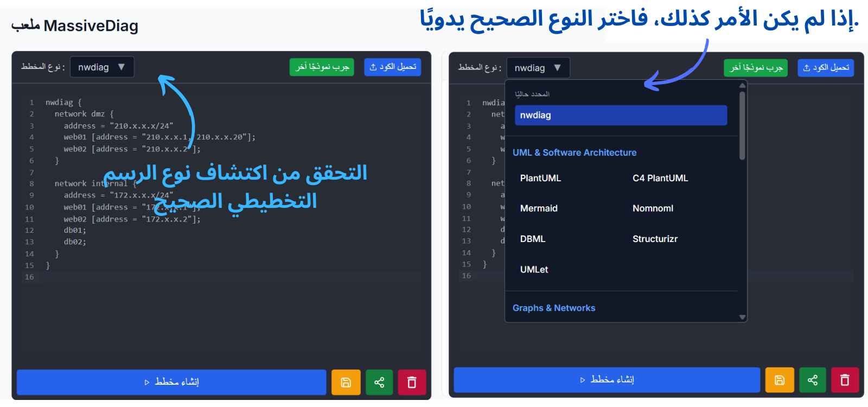Click the scroll-down arrow of the dropdown list

pos(742,317)
